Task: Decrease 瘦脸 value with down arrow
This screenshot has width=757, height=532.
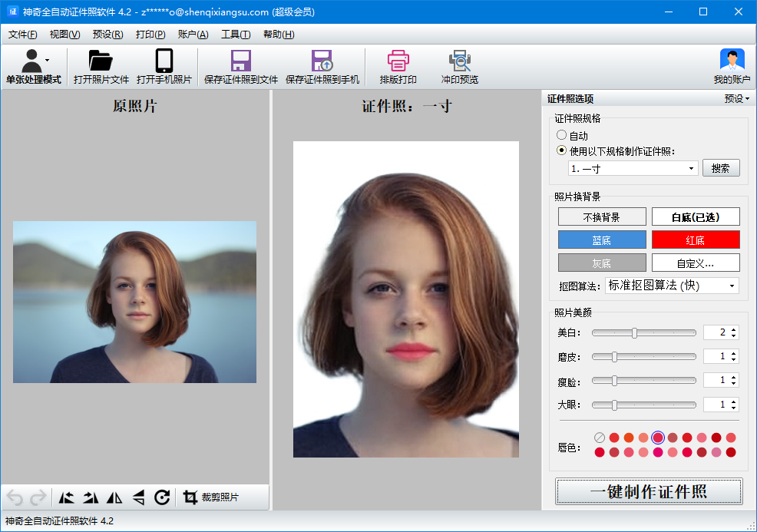Action: (734, 384)
